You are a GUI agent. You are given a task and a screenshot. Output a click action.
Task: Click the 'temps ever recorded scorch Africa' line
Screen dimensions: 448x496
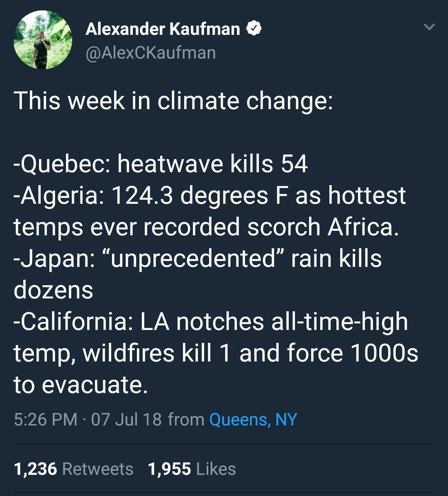pos(206,227)
